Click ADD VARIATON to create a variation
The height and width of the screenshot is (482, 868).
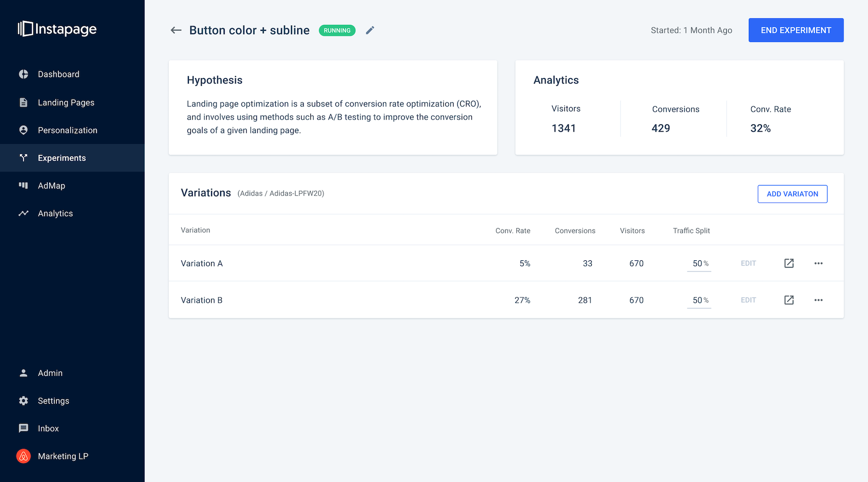792,194
